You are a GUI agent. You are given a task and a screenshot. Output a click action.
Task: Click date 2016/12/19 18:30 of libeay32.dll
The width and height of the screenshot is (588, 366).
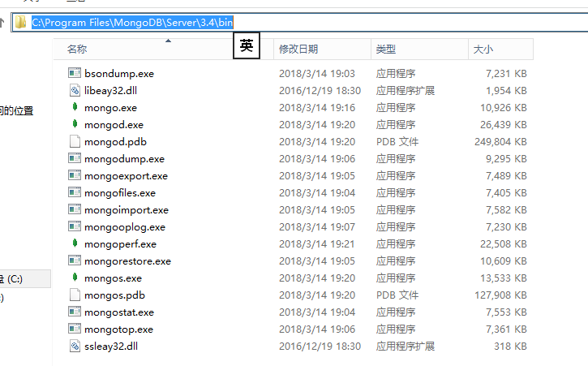[x=320, y=91]
